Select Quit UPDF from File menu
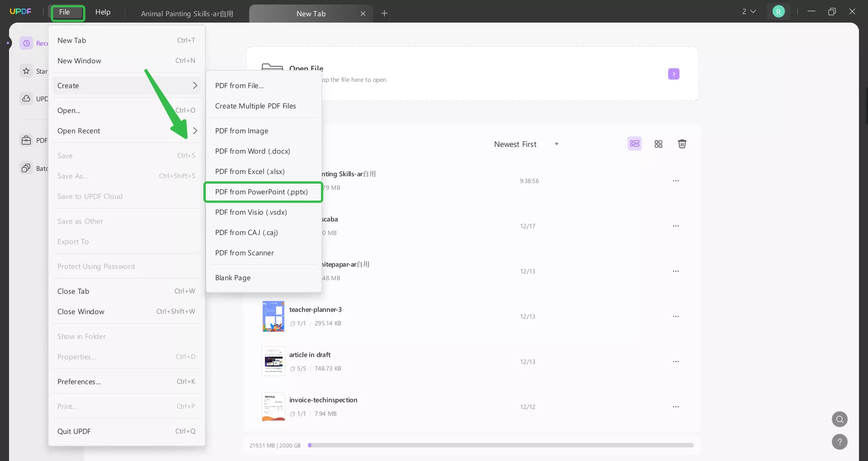Image resolution: width=868 pixels, height=461 pixels. coord(127,431)
